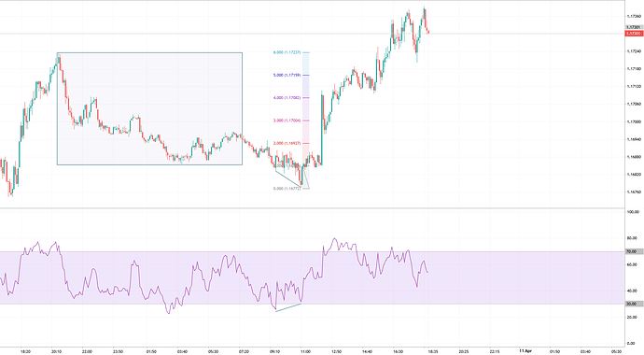Click the 11 Apr date label

[525, 351]
